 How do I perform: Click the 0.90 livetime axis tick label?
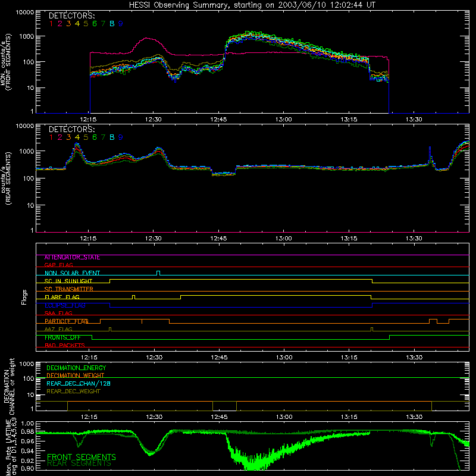pos(27,468)
